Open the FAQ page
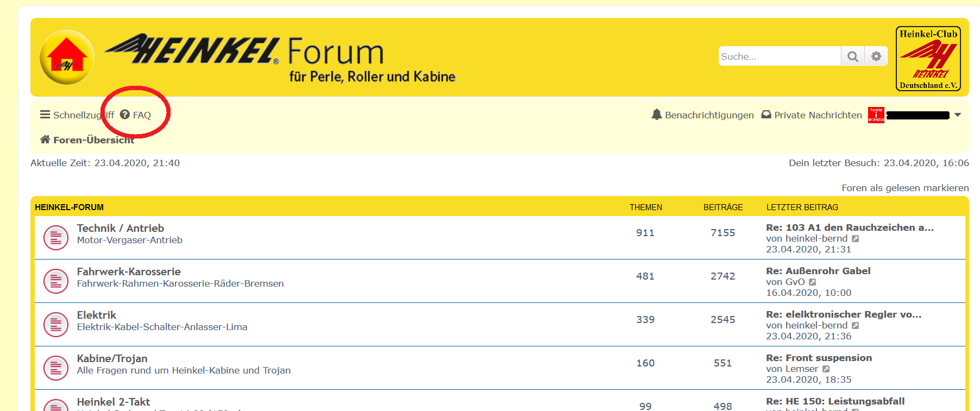980x411 pixels. coord(136,115)
